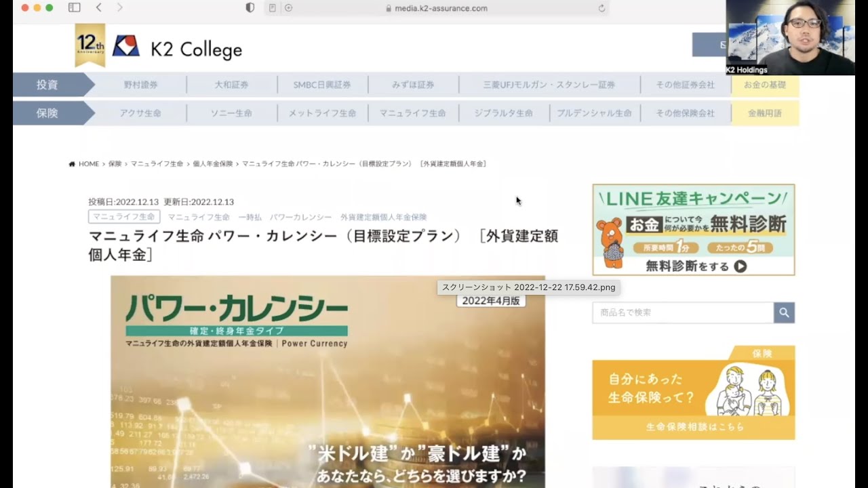Open the 大和証券 menu item
This screenshot has width=868, height=488.
(x=232, y=85)
